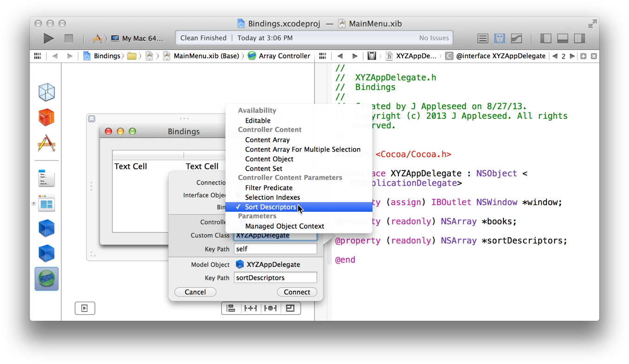Viewport: 629px width, 364px height.
Task: Toggle the Debug area pane
Action: click(563, 39)
